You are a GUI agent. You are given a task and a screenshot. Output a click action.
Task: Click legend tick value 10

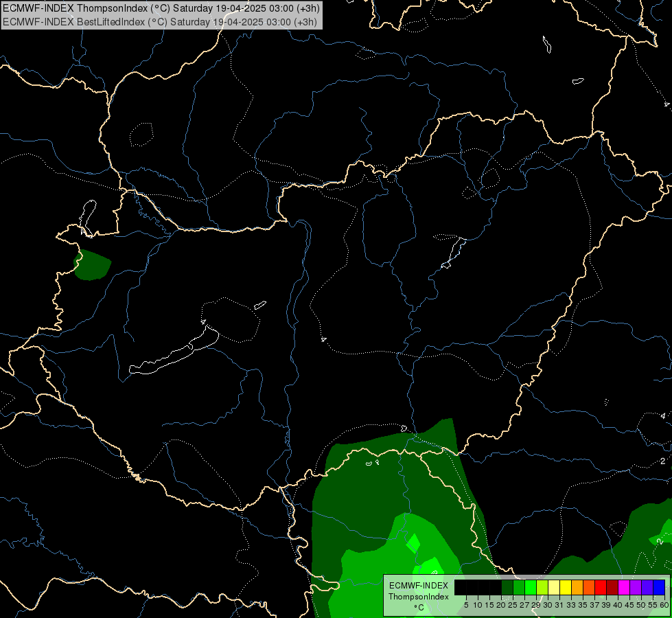coord(478,605)
